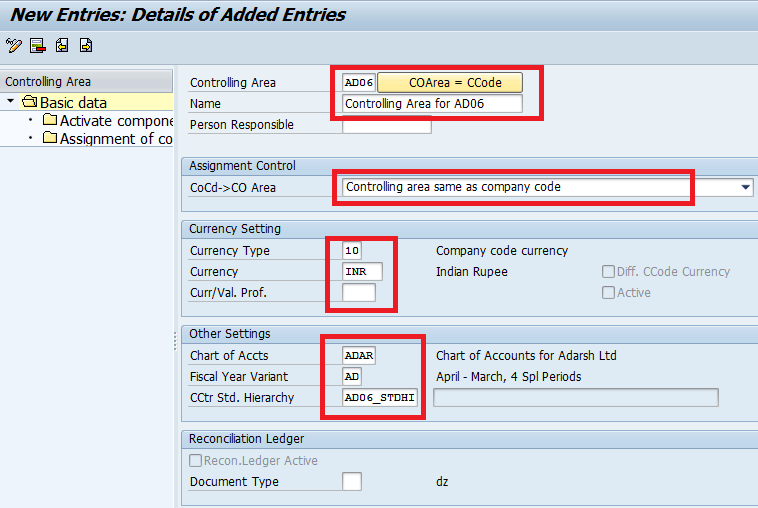
Task: Click the Name field with Controlling Area for AD06
Action: 432,103
